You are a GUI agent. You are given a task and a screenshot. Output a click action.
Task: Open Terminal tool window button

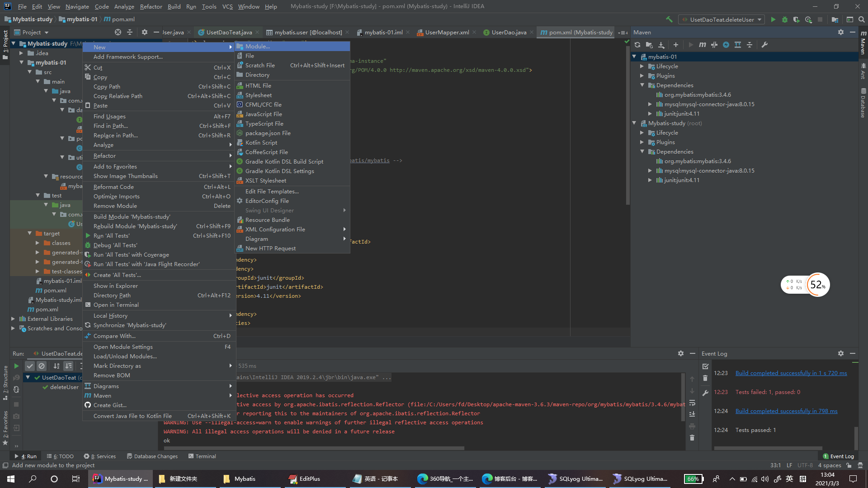[202, 456]
